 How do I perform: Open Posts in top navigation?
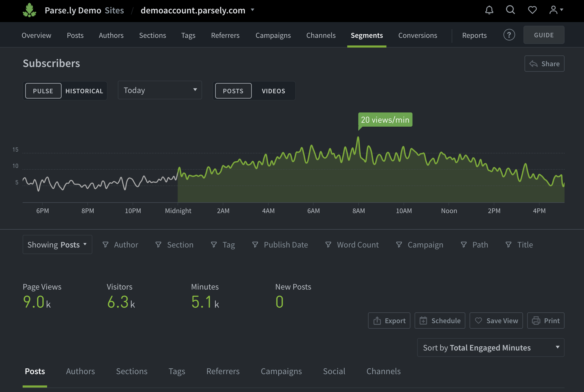pyautogui.click(x=75, y=35)
